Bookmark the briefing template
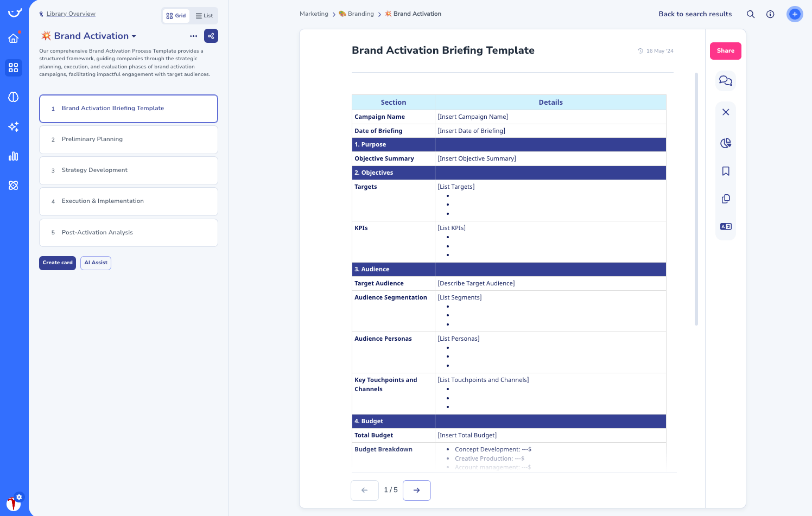 click(x=726, y=171)
